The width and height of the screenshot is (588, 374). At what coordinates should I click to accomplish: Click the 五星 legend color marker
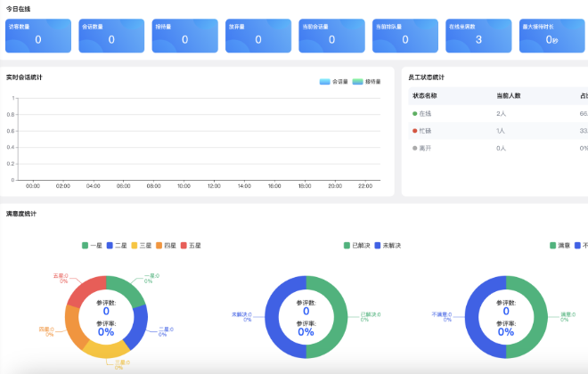coord(184,245)
